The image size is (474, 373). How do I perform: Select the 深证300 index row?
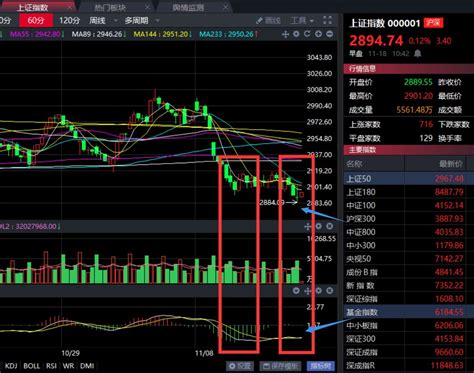(409, 339)
